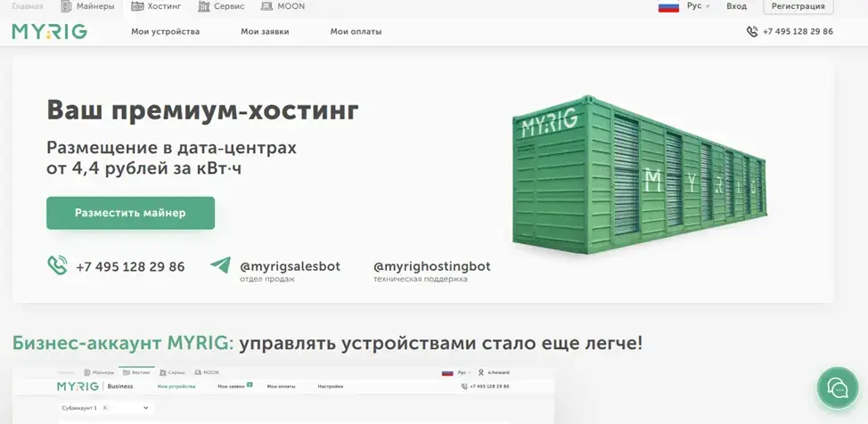The image size is (868, 424).
Task: Open the Главная page in top bar
Action: 27,6
